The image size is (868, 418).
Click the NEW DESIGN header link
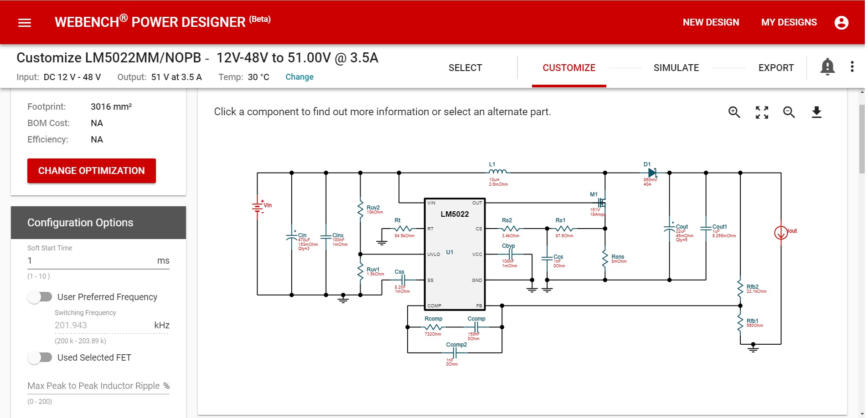(x=711, y=22)
